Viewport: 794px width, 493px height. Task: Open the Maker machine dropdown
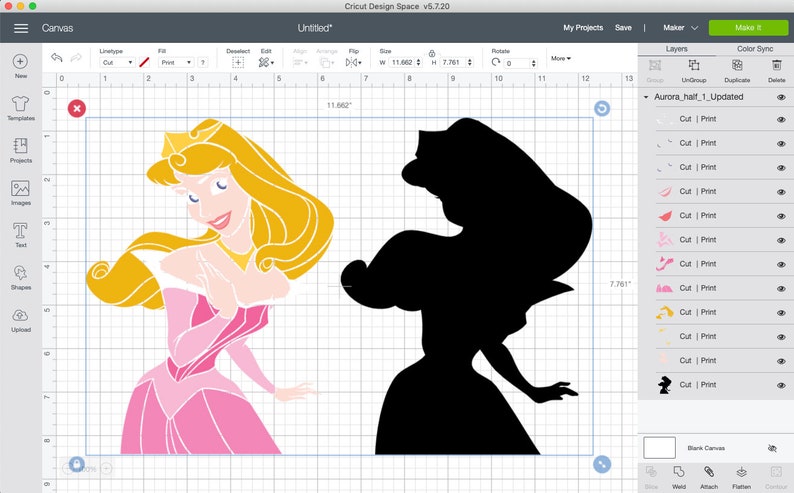[681, 28]
